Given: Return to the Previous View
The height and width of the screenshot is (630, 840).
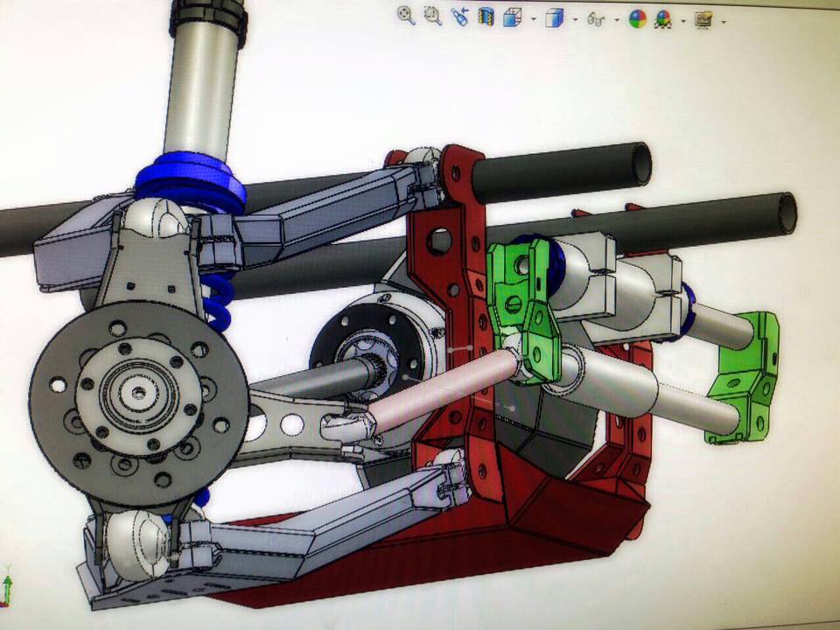Looking at the screenshot, I should click(x=459, y=17).
